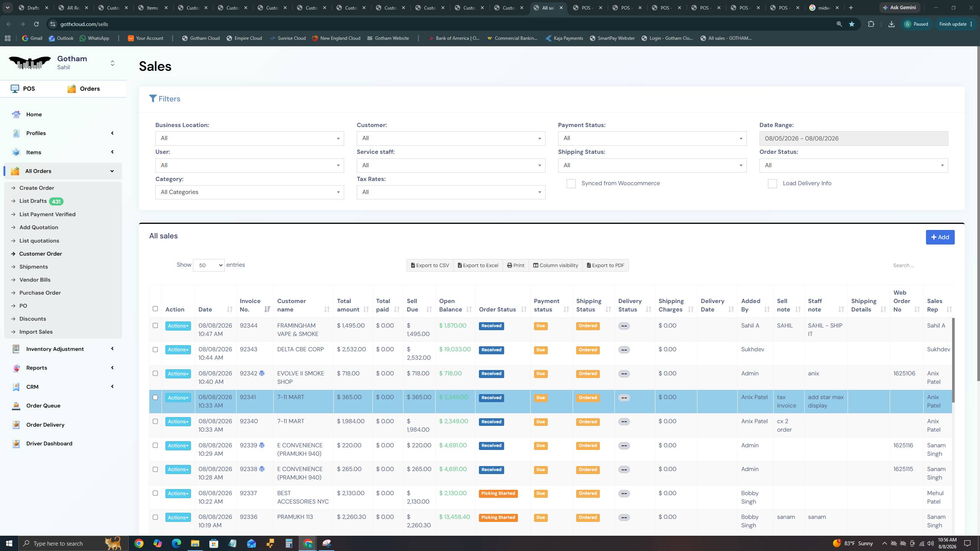
Task: Select Shipments in the sidebar menu
Action: click(34, 267)
